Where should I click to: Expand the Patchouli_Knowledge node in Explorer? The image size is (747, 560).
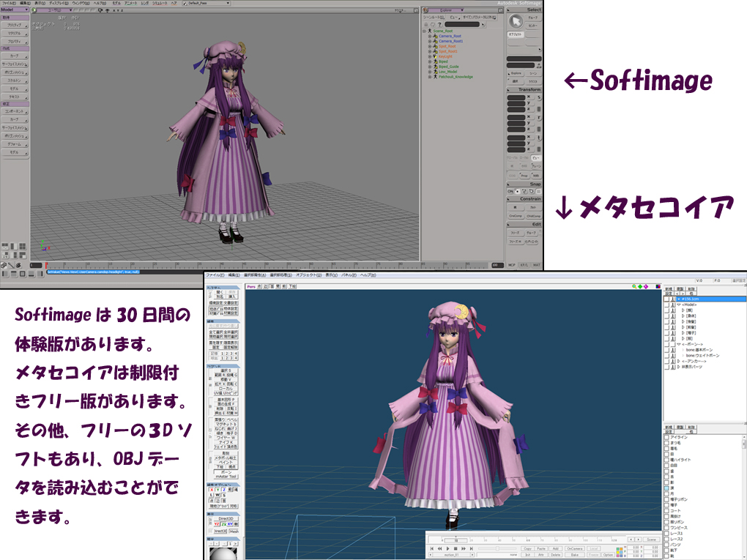pos(430,77)
